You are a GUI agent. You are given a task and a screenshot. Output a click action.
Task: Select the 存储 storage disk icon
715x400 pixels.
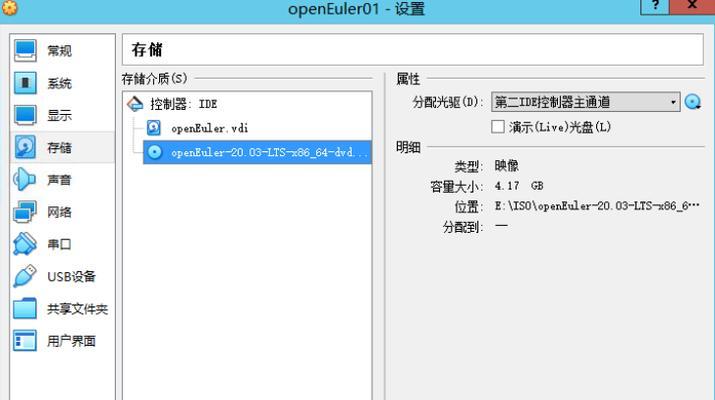click(25, 147)
